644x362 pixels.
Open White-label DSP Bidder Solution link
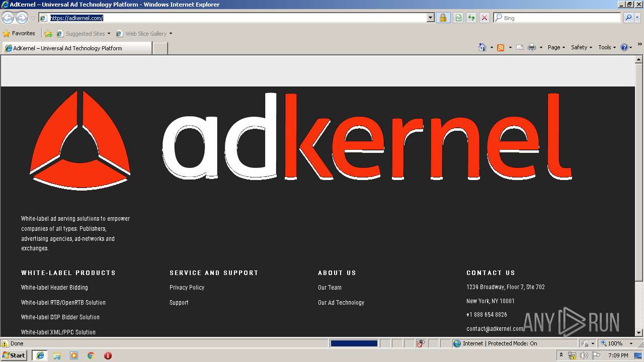coord(60,317)
